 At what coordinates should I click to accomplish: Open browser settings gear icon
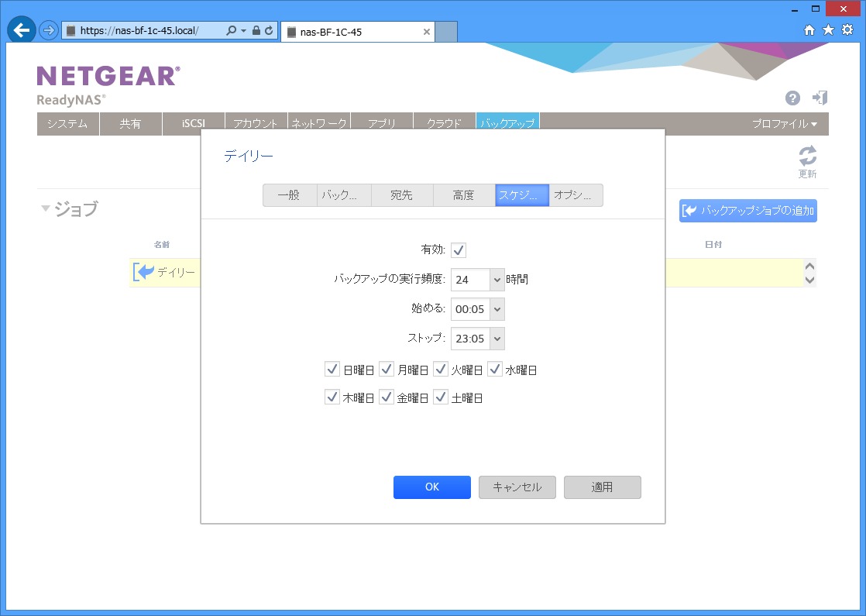847,30
